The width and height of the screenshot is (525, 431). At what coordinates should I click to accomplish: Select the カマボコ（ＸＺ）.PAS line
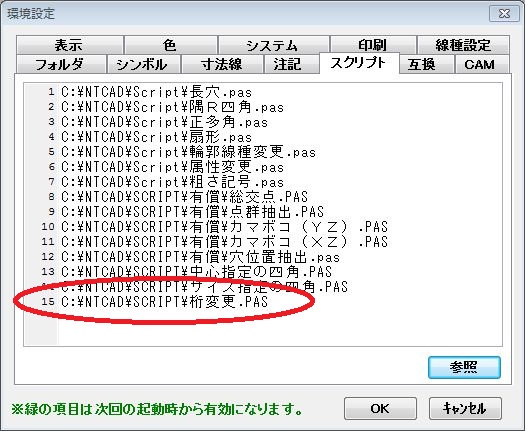point(224,242)
